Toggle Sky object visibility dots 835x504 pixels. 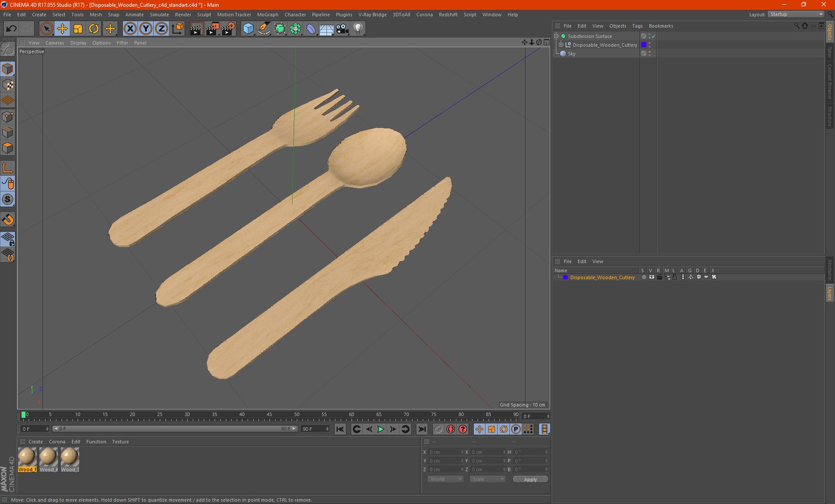point(650,54)
